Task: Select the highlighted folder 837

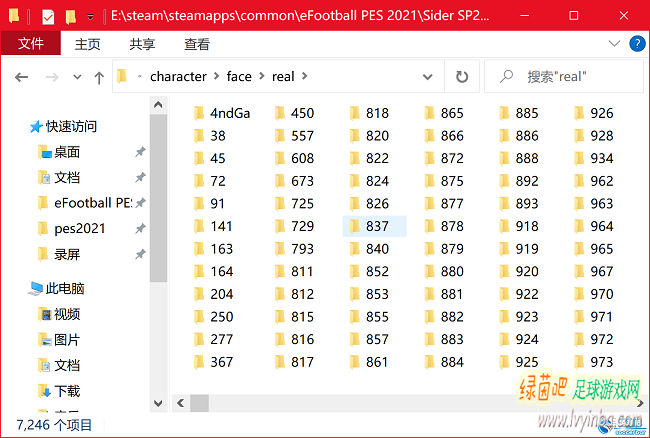Action: (x=374, y=226)
